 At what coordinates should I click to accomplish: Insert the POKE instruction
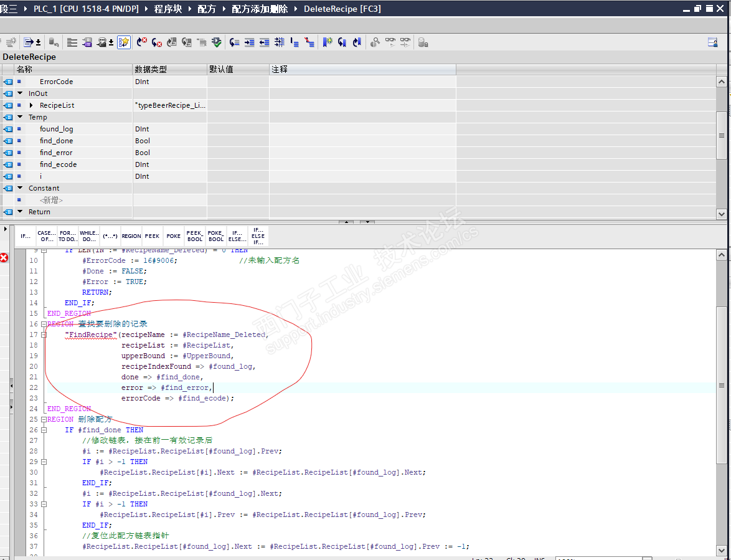click(x=174, y=236)
